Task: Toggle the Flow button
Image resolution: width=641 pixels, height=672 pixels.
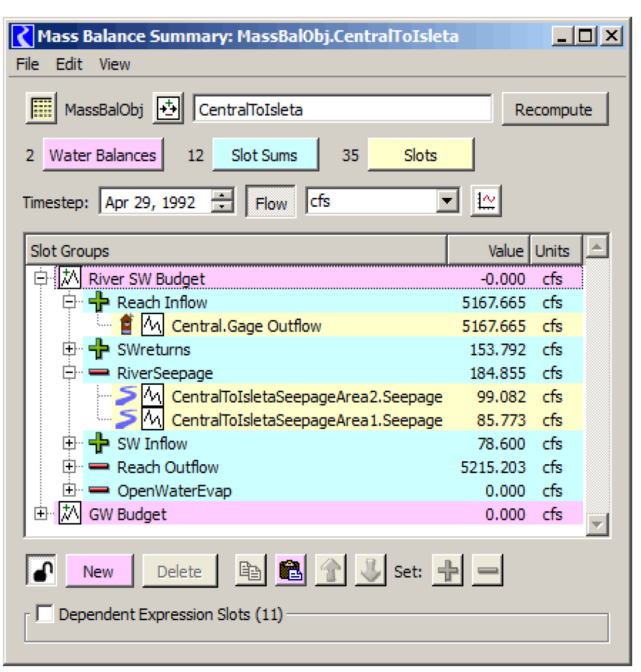Action: point(271,202)
